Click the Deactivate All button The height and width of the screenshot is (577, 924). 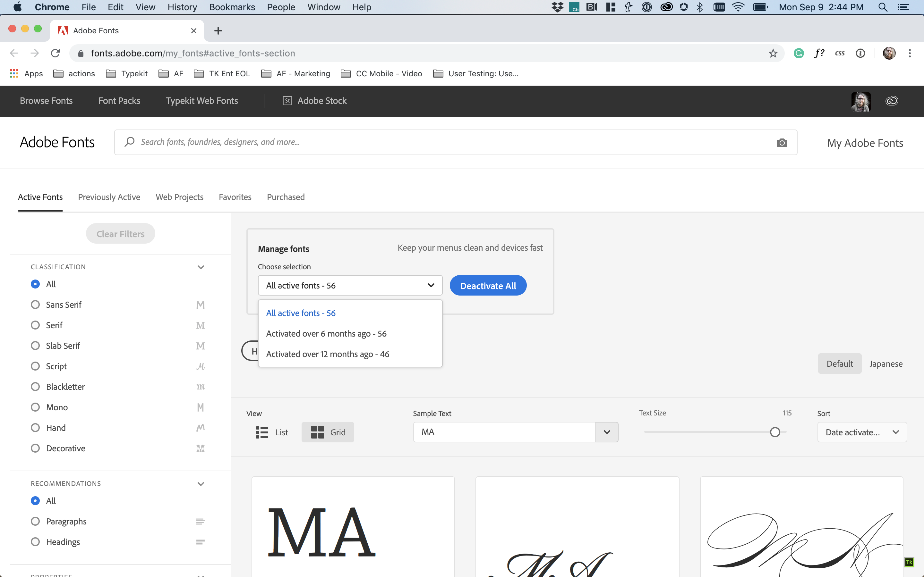[488, 286]
